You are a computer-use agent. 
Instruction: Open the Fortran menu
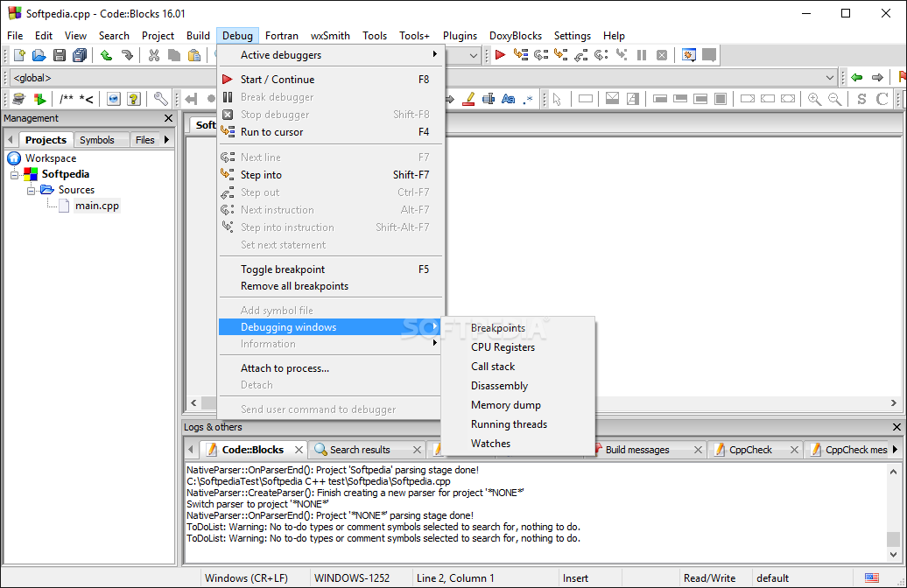tap(281, 36)
